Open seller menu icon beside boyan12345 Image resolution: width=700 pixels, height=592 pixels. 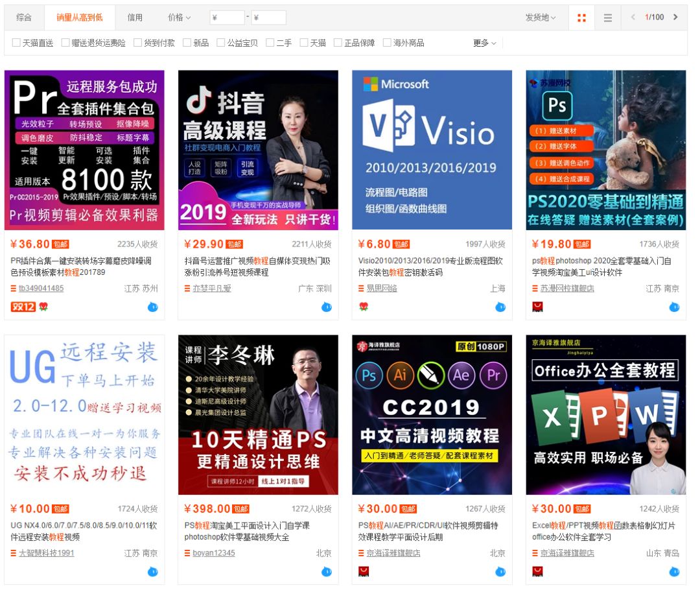click(x=187, y=554)
